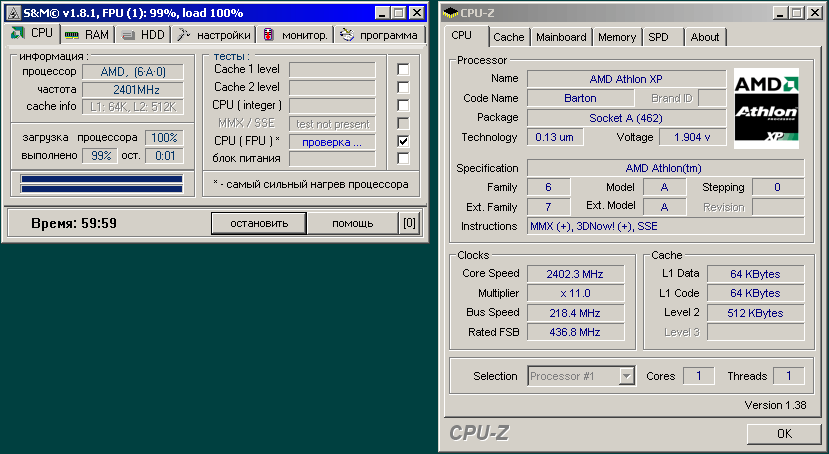Viewport: 829px width, 454px height.
Task: Click the Cores count field in CPU-Z
Action: coord(699,376)
